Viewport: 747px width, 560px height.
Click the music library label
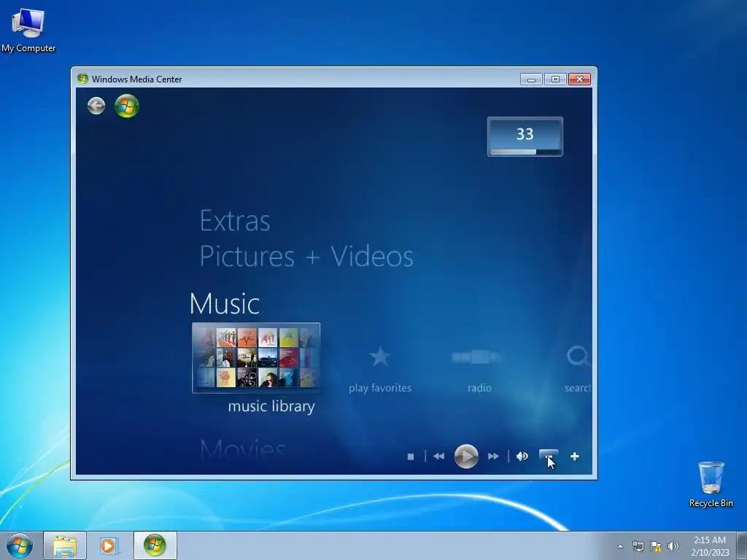click(271, 407)
